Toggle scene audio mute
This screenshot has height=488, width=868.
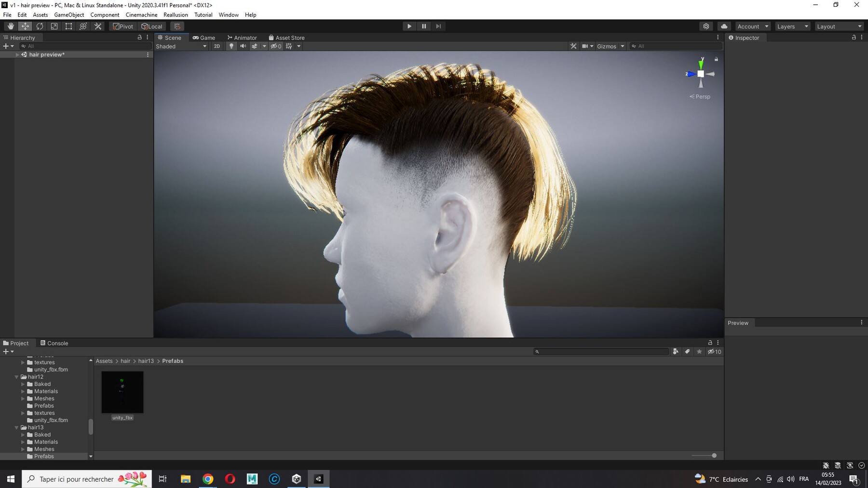pos(243,46)
